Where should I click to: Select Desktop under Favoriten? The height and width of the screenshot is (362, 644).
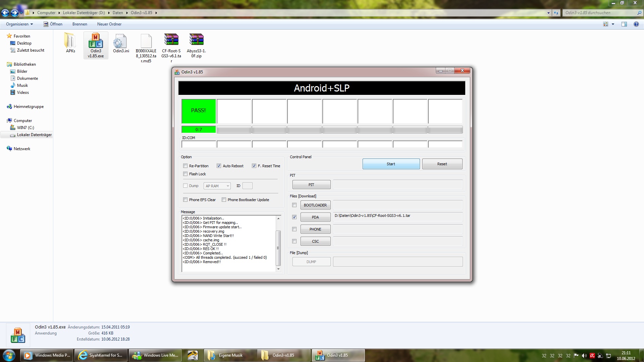coord(24,43)
